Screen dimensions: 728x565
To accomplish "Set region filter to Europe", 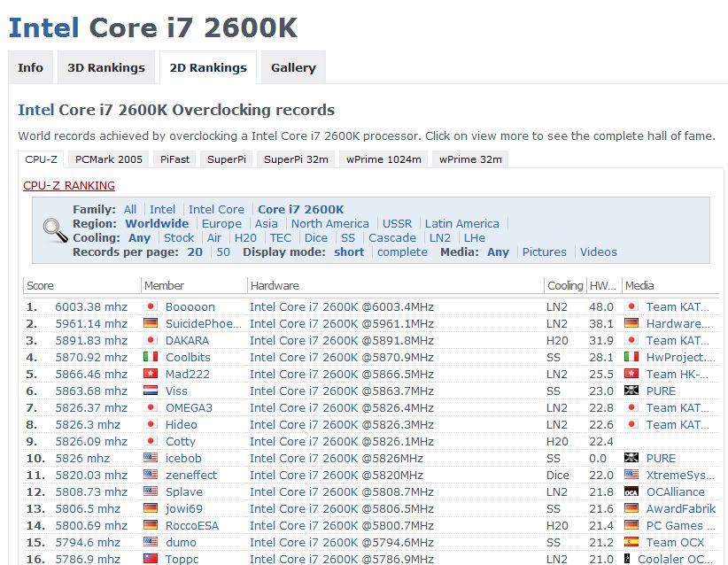I will tap(221, 224).
